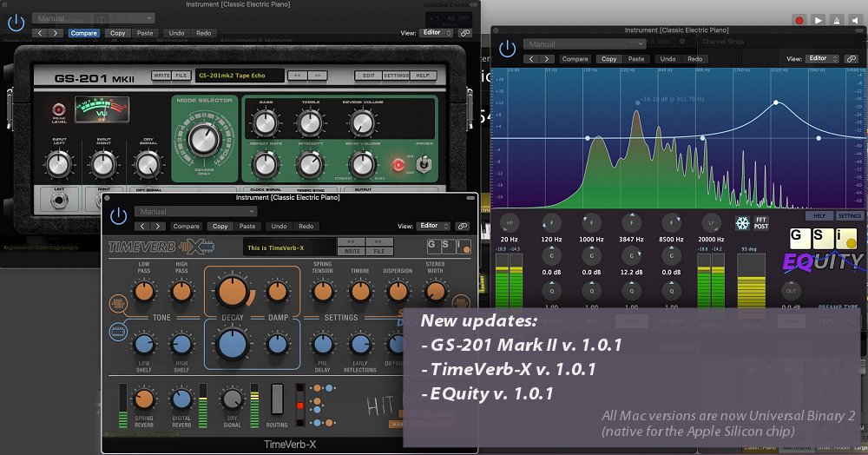868x455 pixels.
Task: Click the GSi logo in TimeVerb-X
Action: coord(449,247)
